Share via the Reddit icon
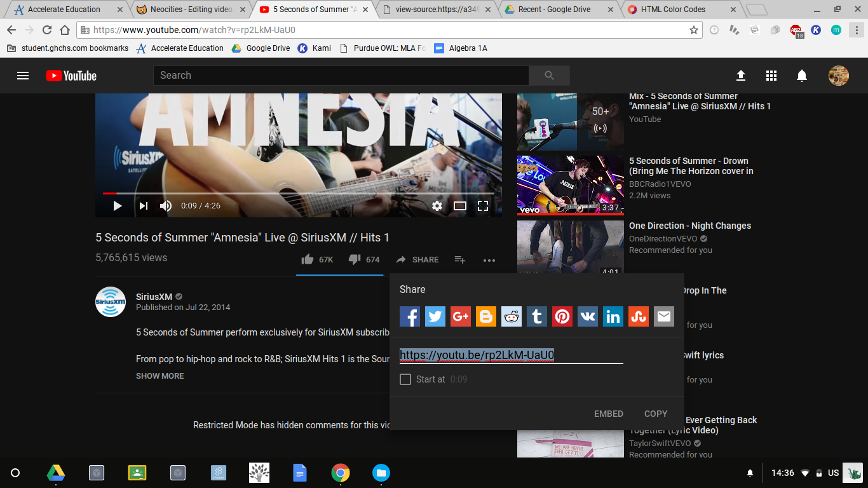This screenshot has height=488, width=868. 512,316
